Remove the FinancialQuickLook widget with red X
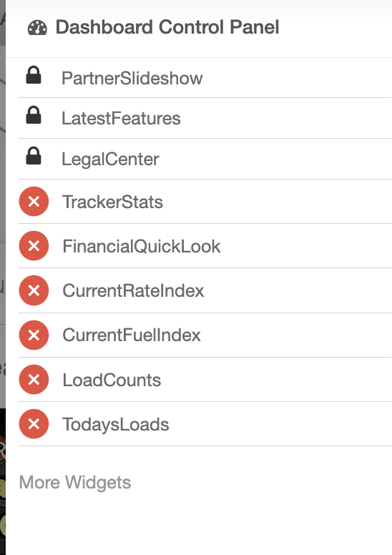The image size is (392, 555). coord(34,245)
